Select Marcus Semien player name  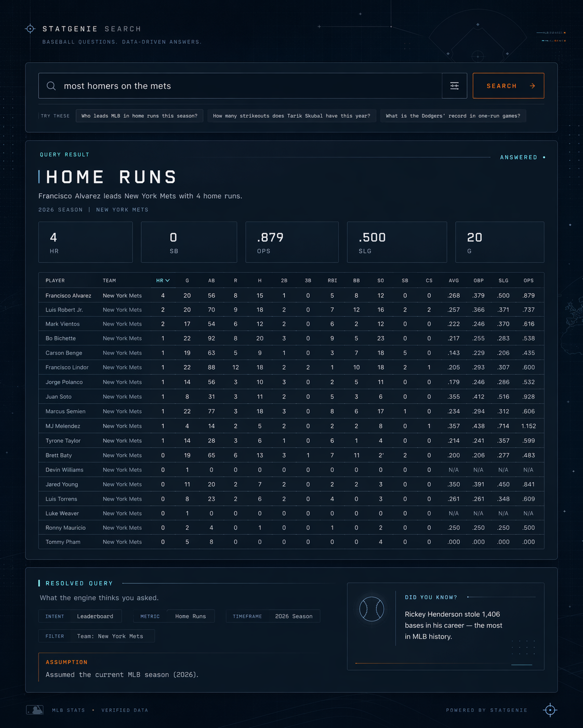coord(65,411)
